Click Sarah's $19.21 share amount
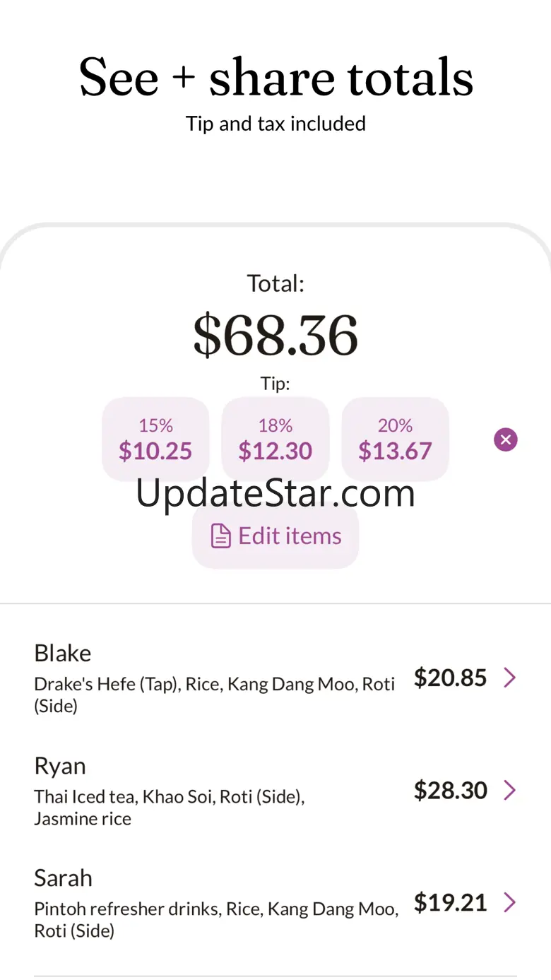Viewport: 551px width, 980px height. [450, 902]
